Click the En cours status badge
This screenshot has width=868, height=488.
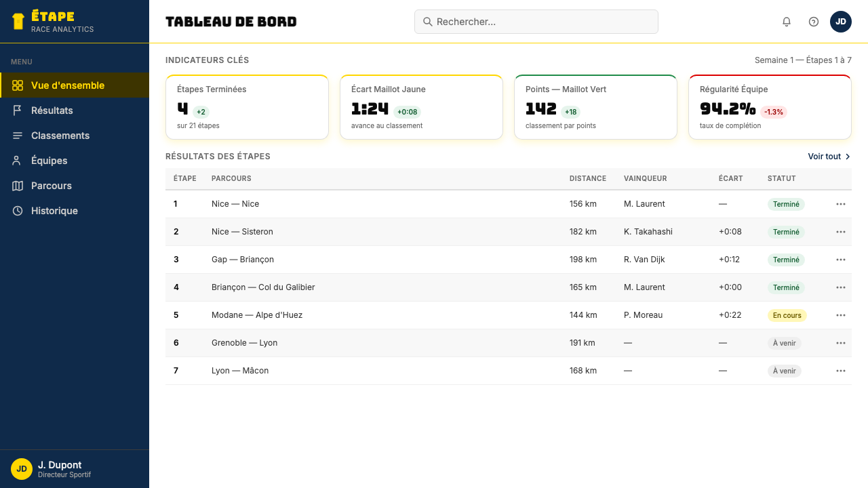[x=787, y=315]
